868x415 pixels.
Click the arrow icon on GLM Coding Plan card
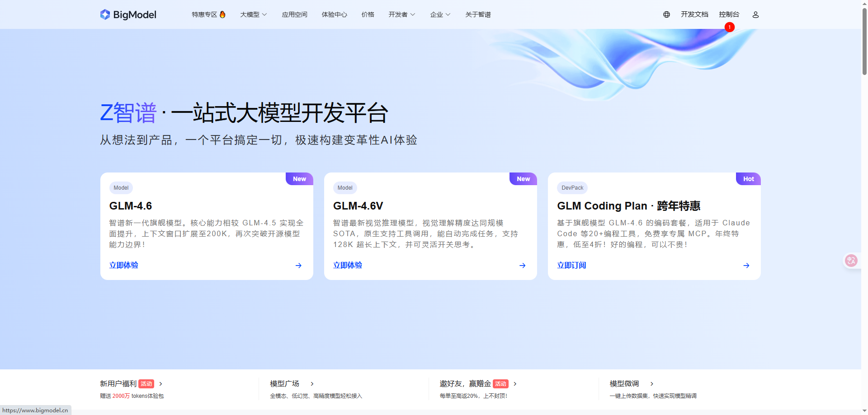(746, 266)
